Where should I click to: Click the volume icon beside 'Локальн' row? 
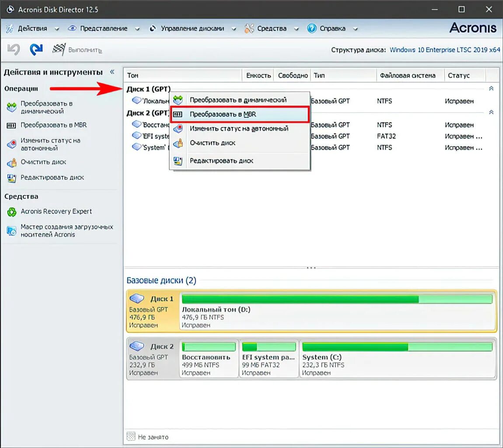coord(136,101)
